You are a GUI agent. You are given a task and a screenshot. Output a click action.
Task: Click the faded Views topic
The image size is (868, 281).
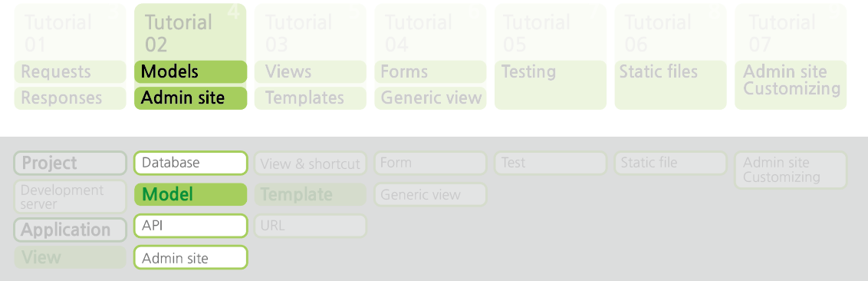point(310,71)
